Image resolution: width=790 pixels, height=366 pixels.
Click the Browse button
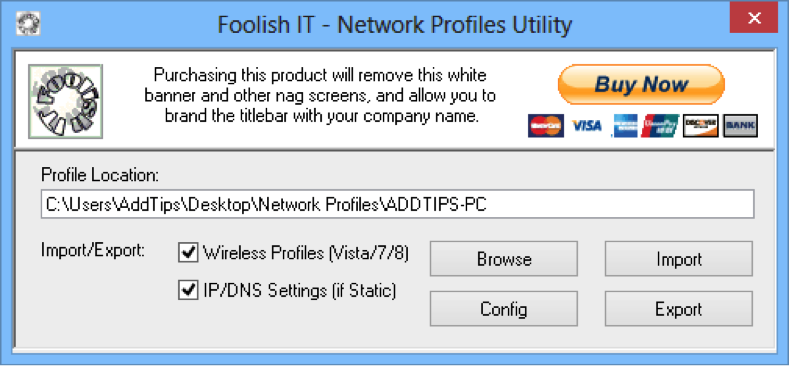click(504, 259)
